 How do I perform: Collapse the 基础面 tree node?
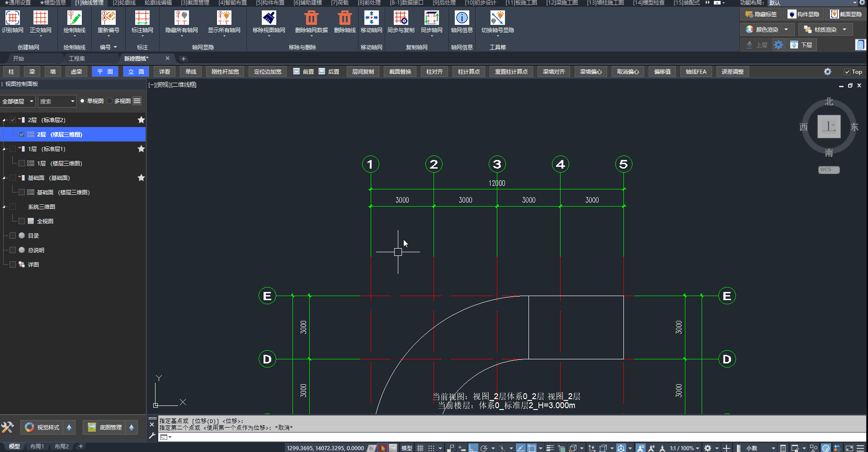[x=5, y=178]
